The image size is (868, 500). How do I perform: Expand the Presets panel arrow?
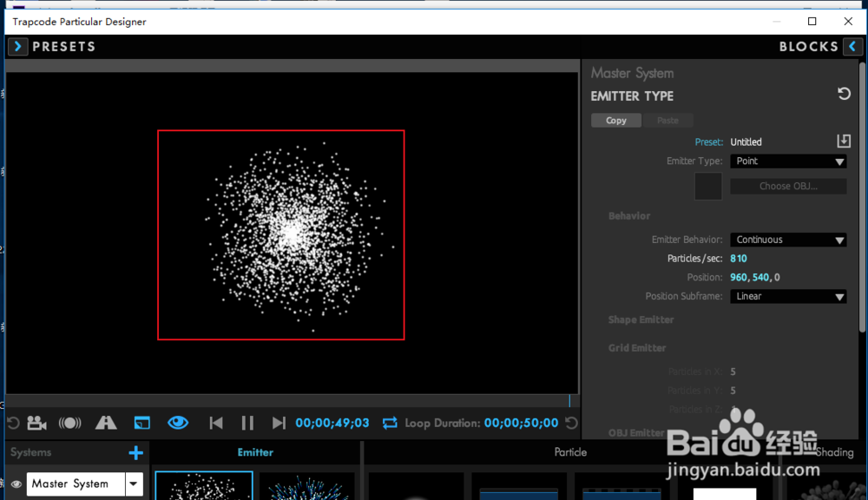[x=17, y=47]
